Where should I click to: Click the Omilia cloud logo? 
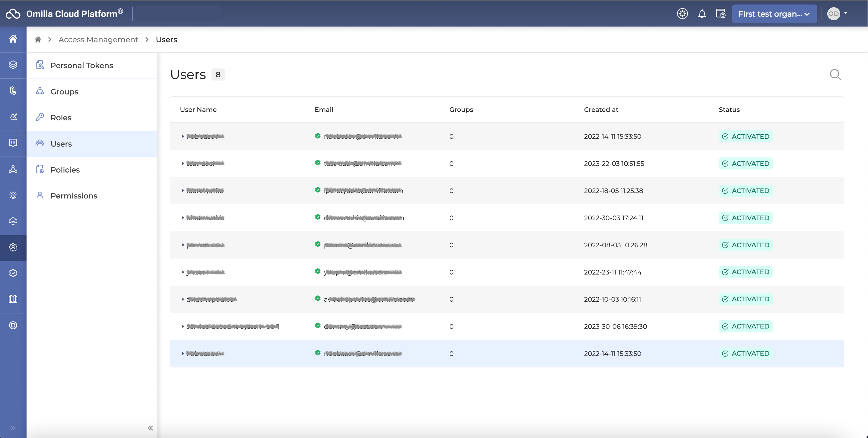13,14
